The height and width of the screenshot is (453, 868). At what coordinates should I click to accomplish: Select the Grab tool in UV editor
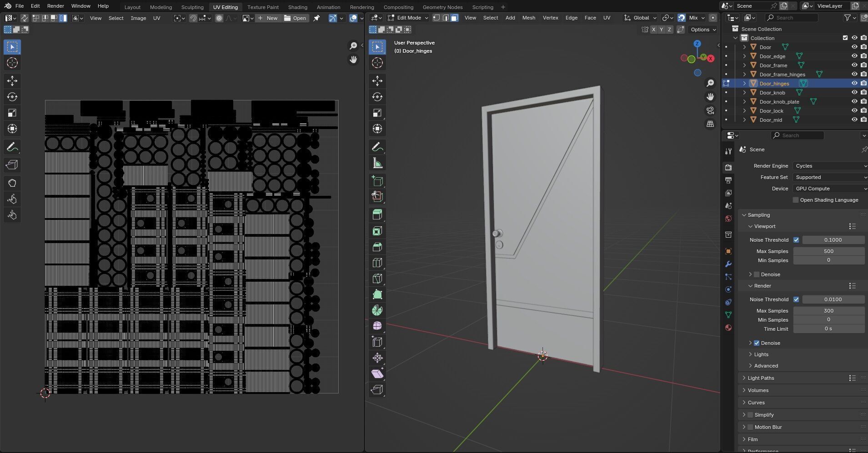click(x=12, y=183)
